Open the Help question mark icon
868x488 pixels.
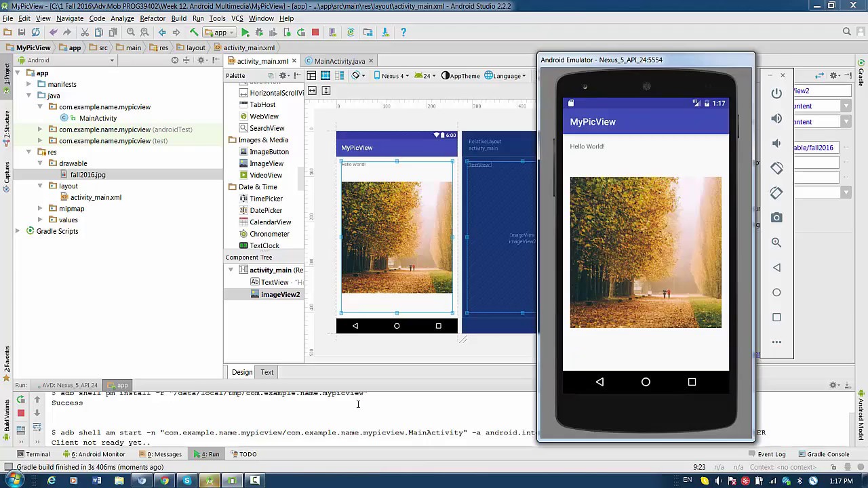pyautogui.click(x=403, y=33)
